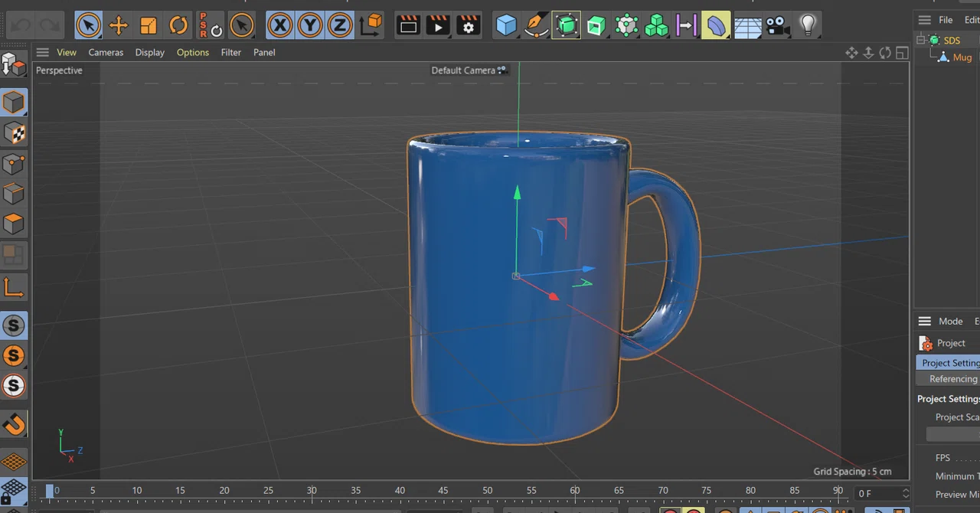The width and height of the screenshot is (980, 513).
Task: Open the viewport Panel menu
Action: click(264, 52)
